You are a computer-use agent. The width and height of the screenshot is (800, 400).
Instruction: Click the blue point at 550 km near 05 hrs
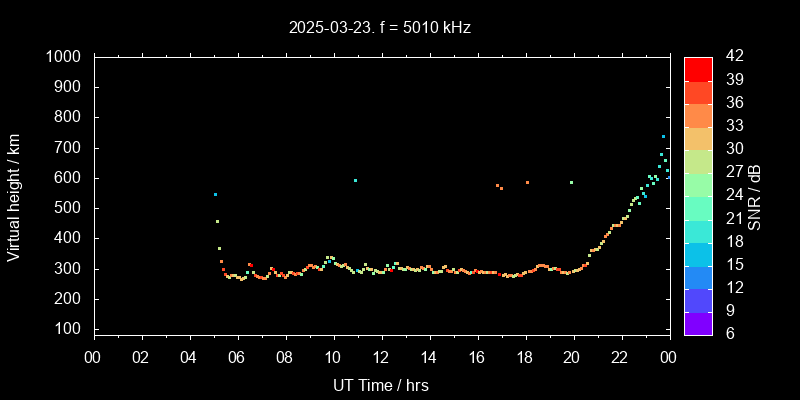click(215, 194)
